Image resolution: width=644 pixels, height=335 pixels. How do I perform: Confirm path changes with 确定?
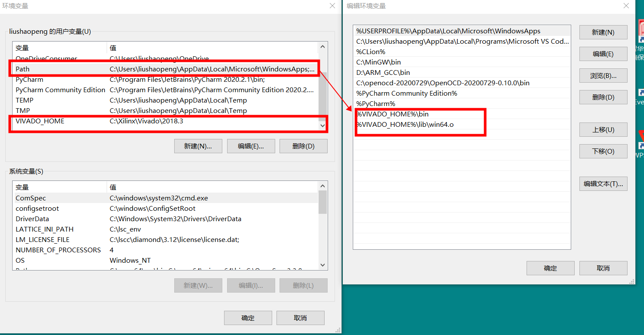(x=550, y=268)
